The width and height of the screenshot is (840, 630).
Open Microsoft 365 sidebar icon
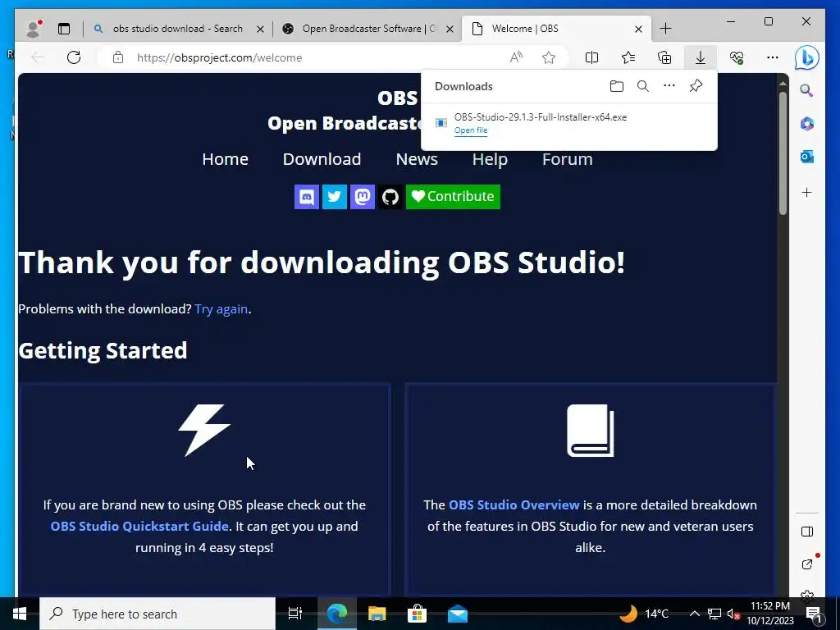coord(807,124)
